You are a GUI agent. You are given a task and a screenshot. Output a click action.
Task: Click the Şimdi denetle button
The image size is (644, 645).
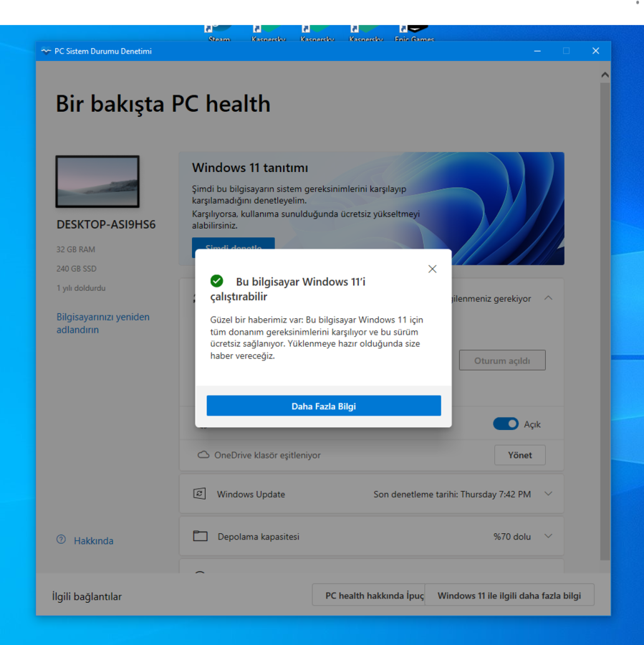point(234,244)
